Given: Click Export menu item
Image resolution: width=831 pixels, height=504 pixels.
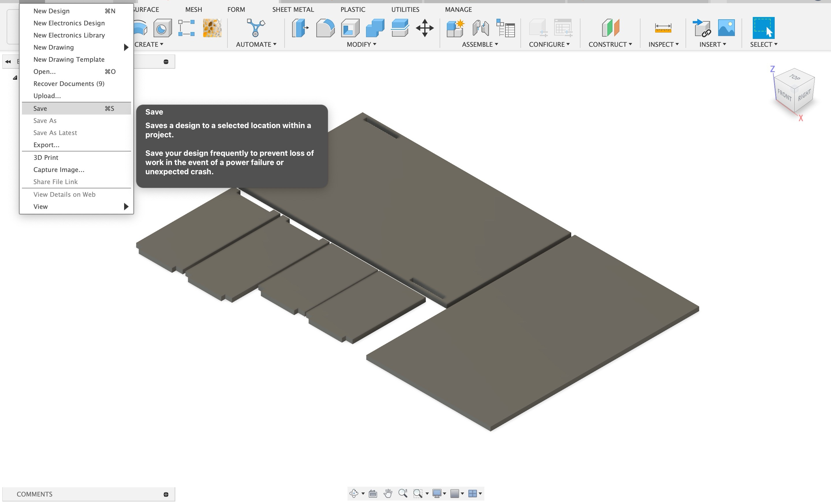Looking at the screenshot, I should 46,145.
